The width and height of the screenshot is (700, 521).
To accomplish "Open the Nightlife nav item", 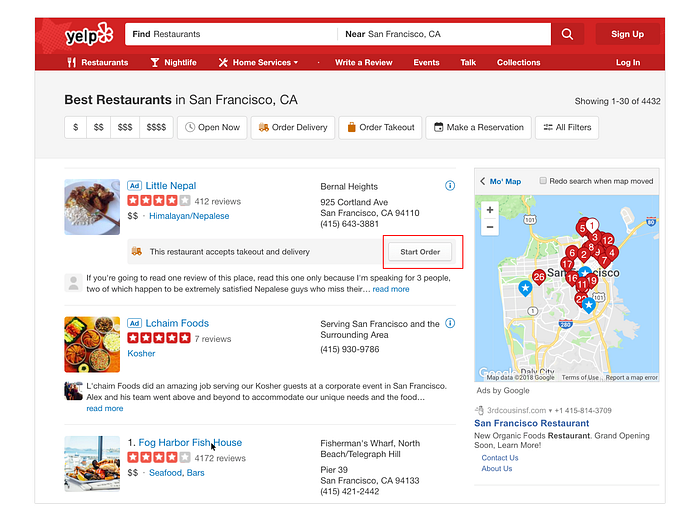I will [x=174, y=63].
